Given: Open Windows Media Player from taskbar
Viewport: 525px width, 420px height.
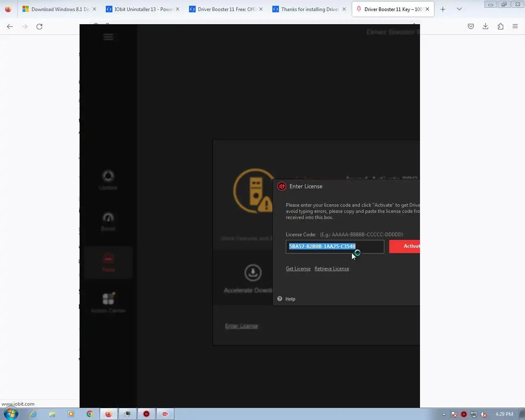Looking at the screenshot, I should pyautogui.click(x=71, y=414).
